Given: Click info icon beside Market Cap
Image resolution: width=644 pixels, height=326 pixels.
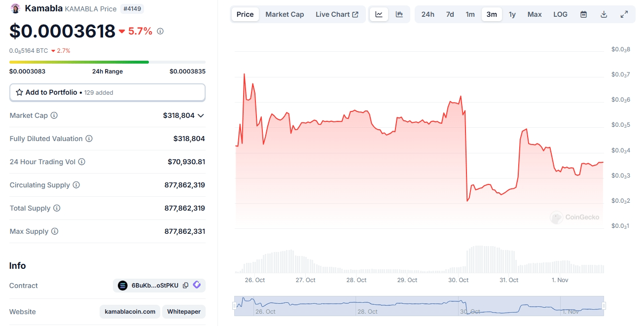Looking at the screenshot, I should 54,115.
